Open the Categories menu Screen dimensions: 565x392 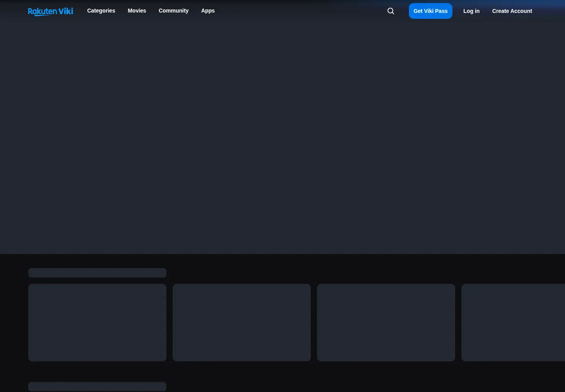coord(101,11)
